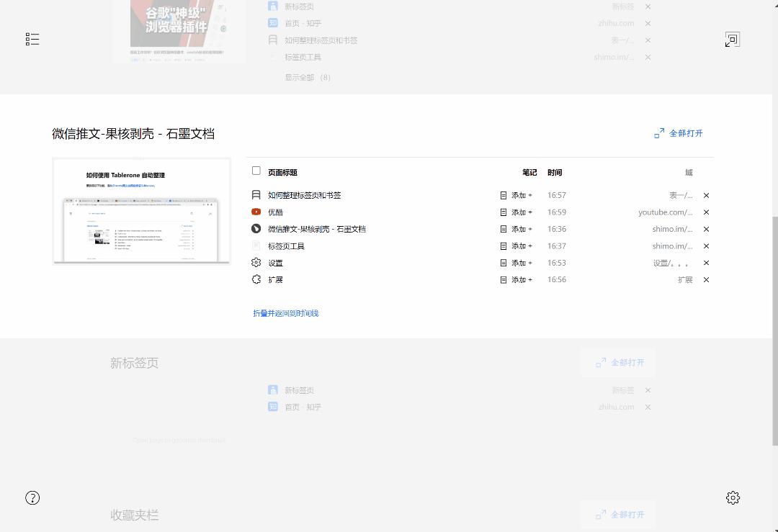Click the Shimo favicon beside 微信推文-果核剥壳
Image resolution: width=778 pixels, height=532 pixels.
point(256,229)
